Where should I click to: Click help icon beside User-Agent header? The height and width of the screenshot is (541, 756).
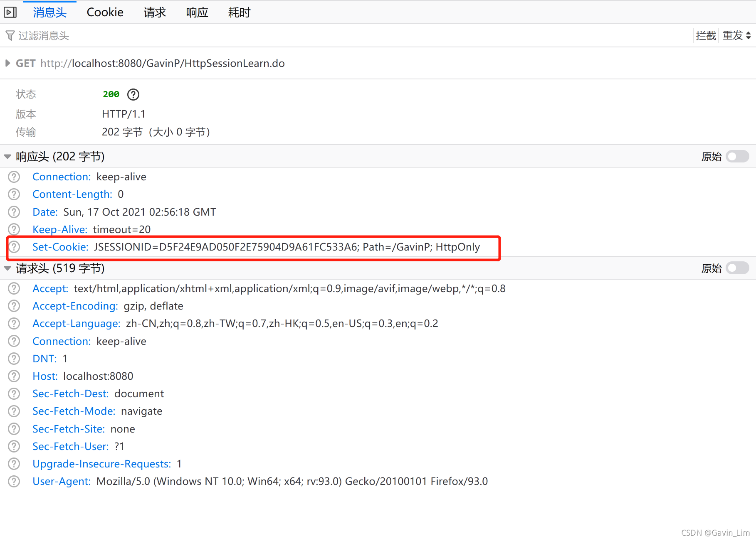tap(14, 482)
